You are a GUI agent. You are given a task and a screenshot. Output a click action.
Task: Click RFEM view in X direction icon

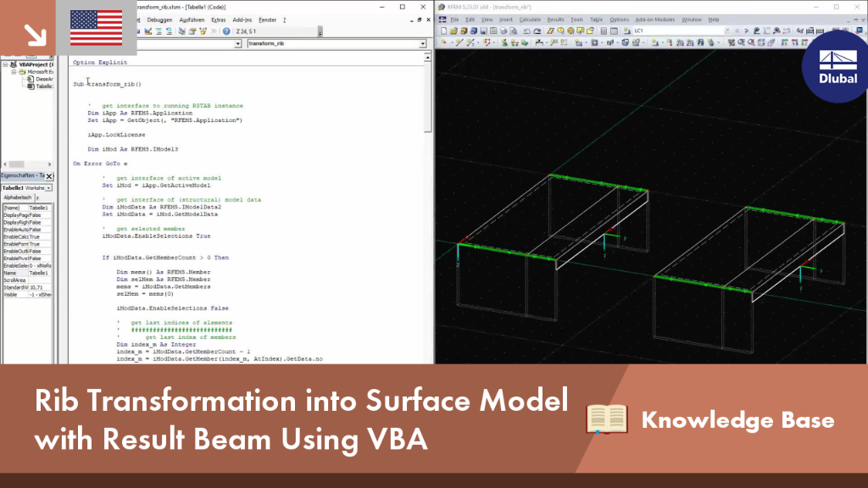pyautogui.click(x=784, y=42)
